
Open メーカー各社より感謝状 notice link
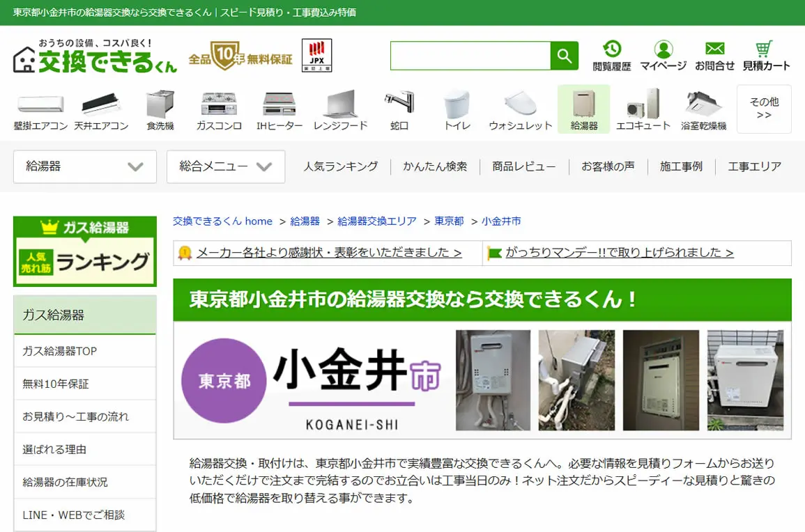[329, 252]
